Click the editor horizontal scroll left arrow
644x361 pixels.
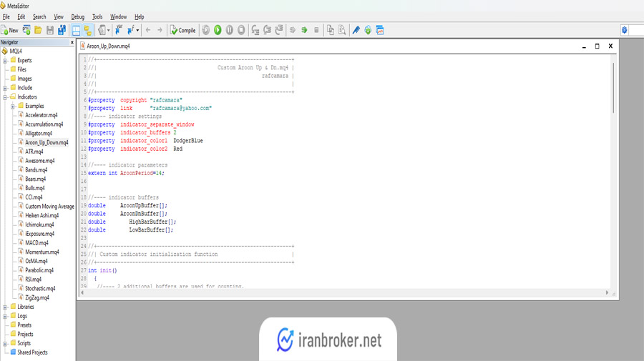tap(82, 292)
